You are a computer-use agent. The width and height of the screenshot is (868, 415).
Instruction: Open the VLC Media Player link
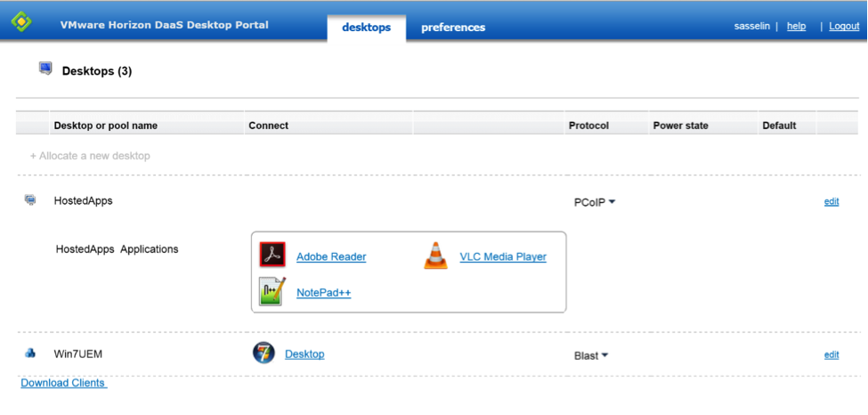pyautogui.click(x=503, y=256)
